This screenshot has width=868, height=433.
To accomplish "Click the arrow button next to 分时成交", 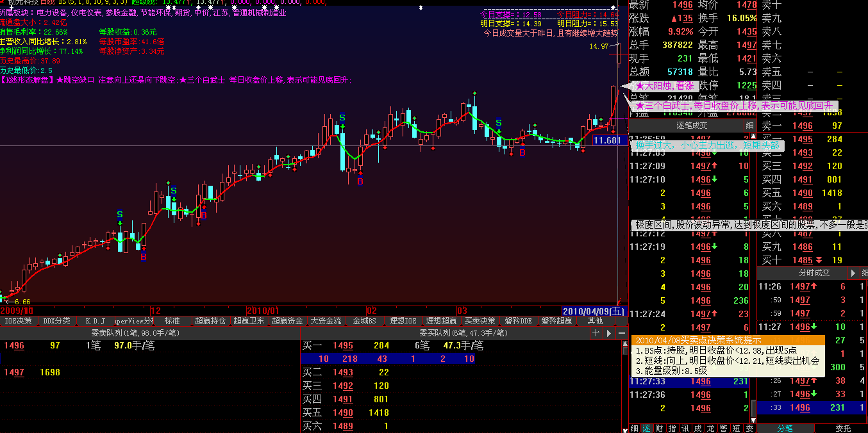I will (x=853, y=273).
